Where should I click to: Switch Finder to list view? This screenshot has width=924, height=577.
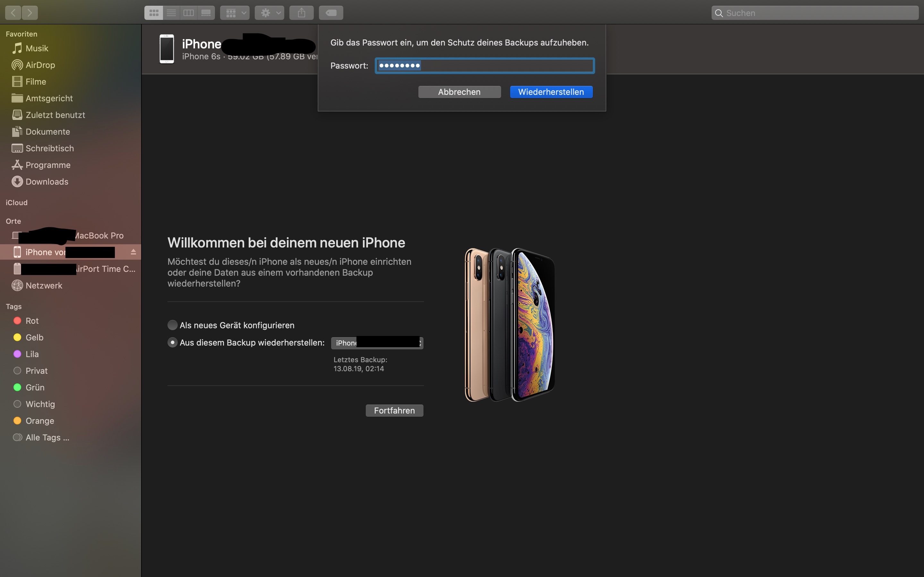[171, 13]
